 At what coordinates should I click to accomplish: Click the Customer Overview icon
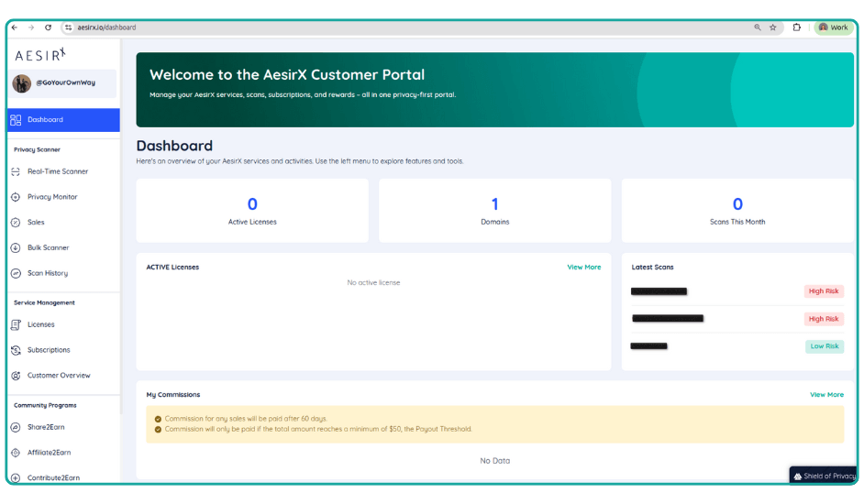click(16, 376)
